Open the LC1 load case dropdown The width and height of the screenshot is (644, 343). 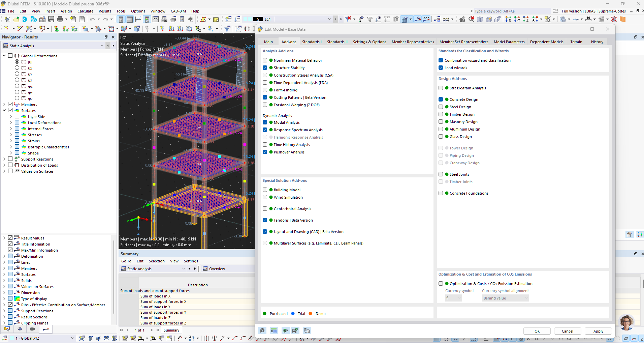point(329,19)
